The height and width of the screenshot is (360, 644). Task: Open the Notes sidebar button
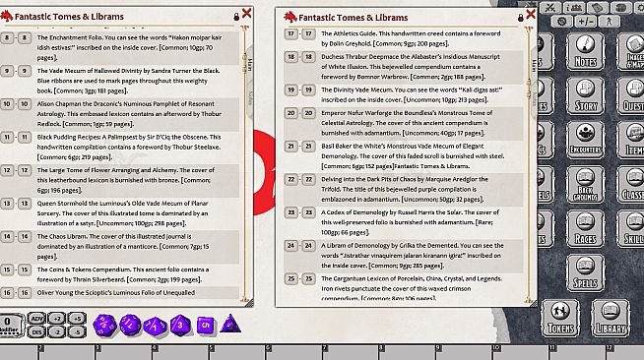pyautogui.click(x=585, y=52)
